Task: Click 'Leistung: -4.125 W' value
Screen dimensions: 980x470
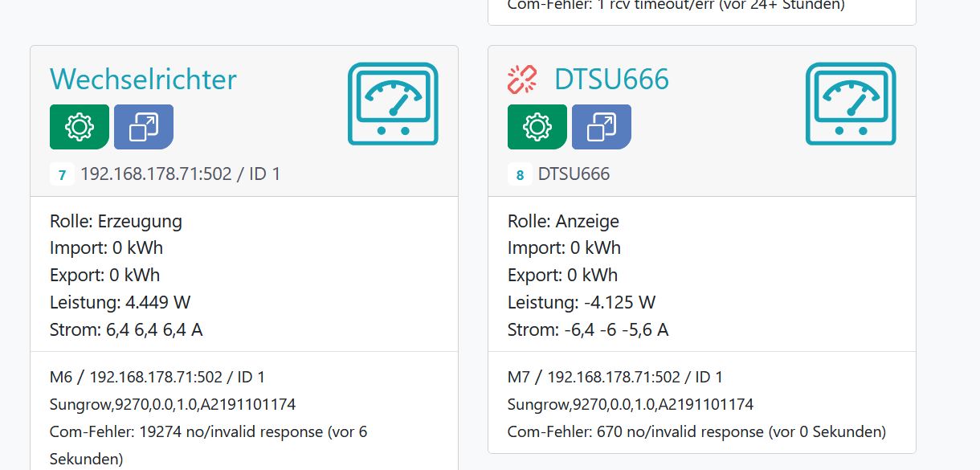Action: click(x=582, y=302)
